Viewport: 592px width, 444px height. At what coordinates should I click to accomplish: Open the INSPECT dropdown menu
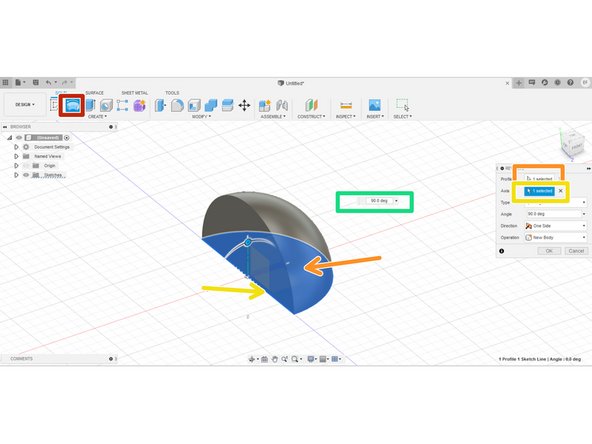coord(345,117)
